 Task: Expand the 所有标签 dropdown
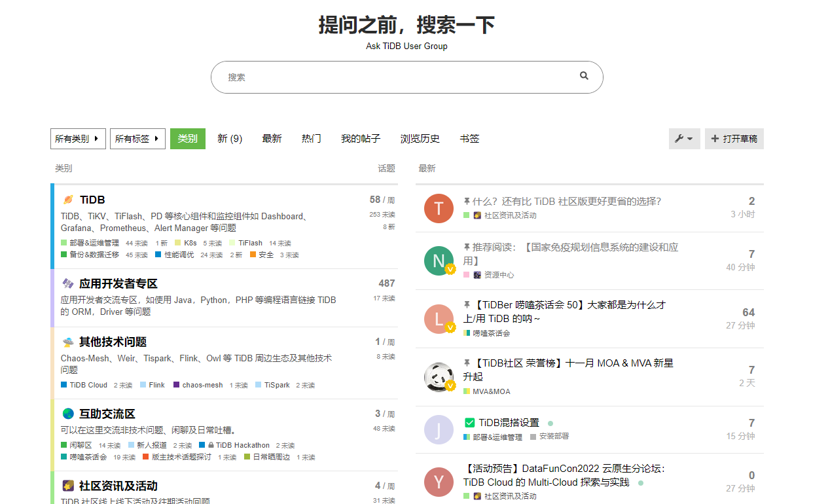137,139
